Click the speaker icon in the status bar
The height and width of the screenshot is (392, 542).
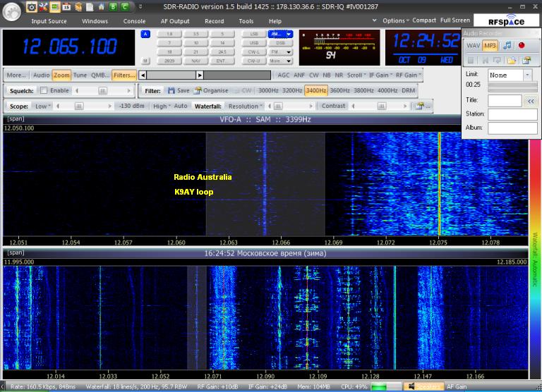pos(411,386)
